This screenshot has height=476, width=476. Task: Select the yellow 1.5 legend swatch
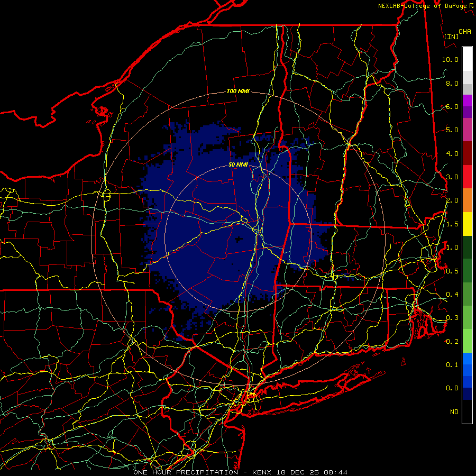(467, 224)
